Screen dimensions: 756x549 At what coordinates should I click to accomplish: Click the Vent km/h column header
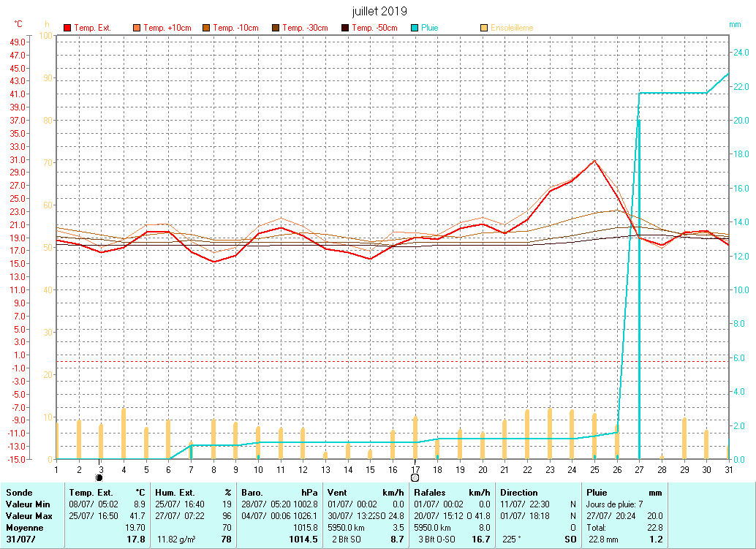pyautogui.click(x=366, y=493)
